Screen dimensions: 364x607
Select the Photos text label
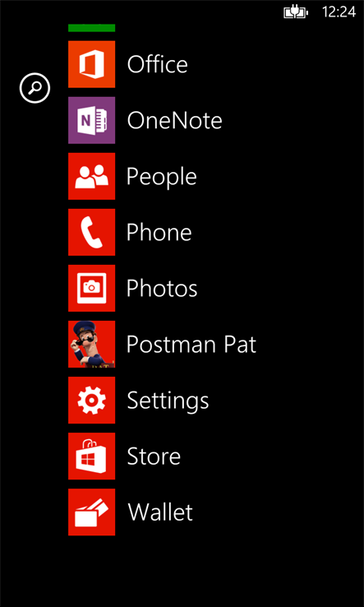[162, 289]
